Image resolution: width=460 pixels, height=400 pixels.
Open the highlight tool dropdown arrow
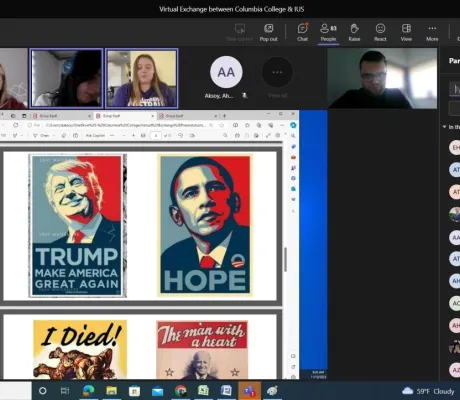(x=22, y=135)
